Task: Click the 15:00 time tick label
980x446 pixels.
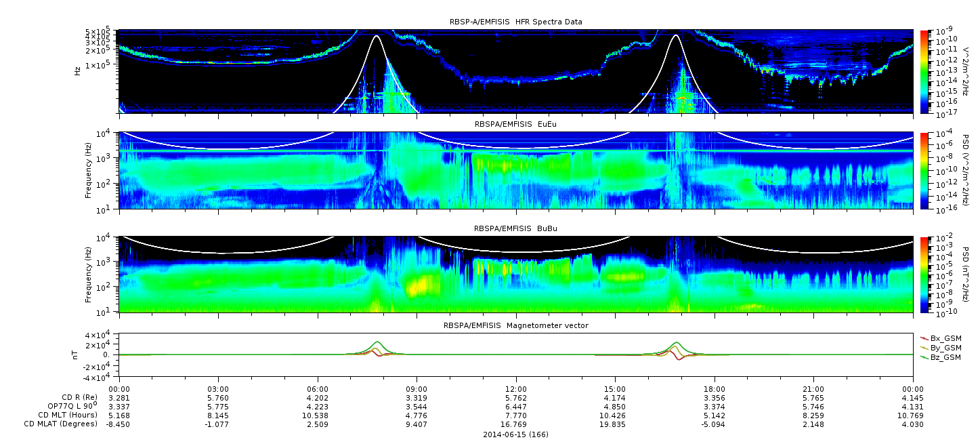Action: pos(615,388)
